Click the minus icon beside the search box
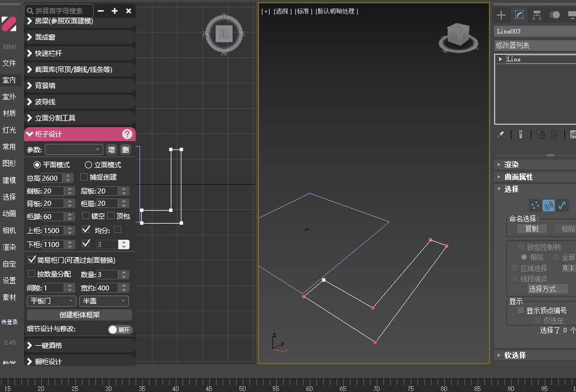576x392 pixels. click(100, 11)
